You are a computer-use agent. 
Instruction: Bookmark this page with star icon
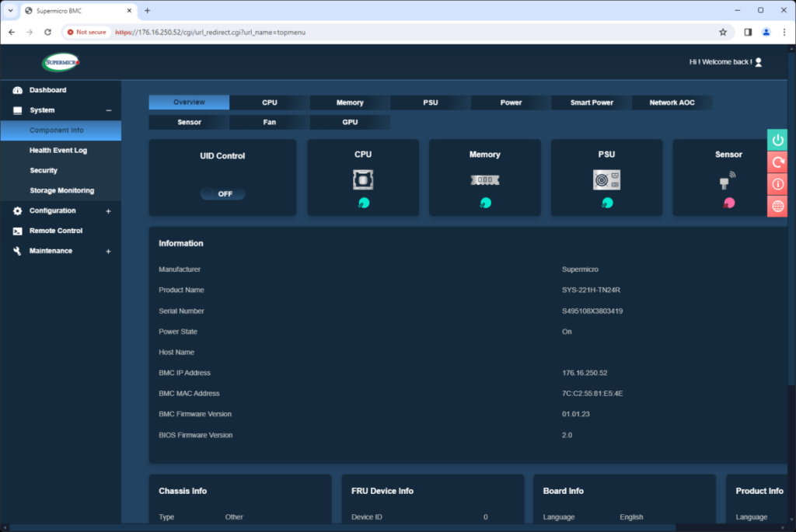pos(723,32)
